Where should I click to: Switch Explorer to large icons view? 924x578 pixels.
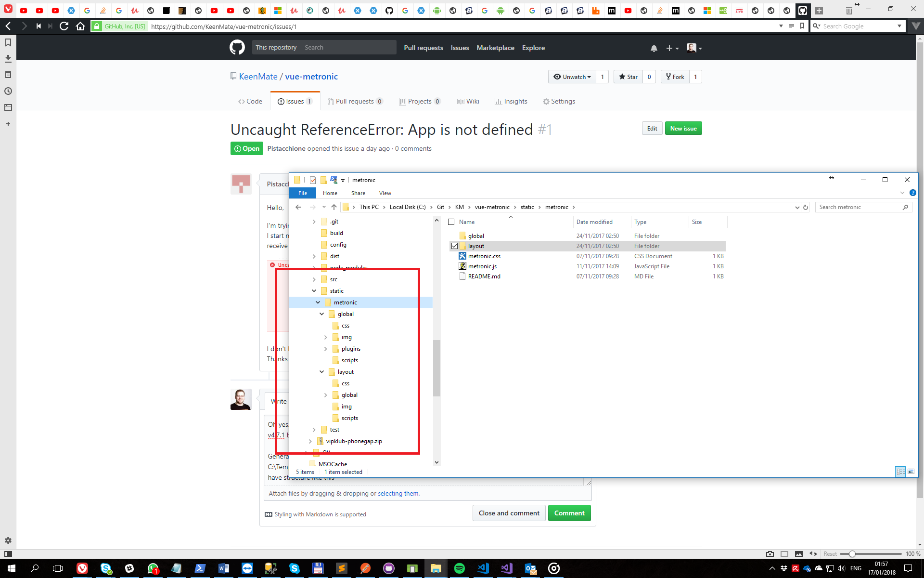(911, 472)
